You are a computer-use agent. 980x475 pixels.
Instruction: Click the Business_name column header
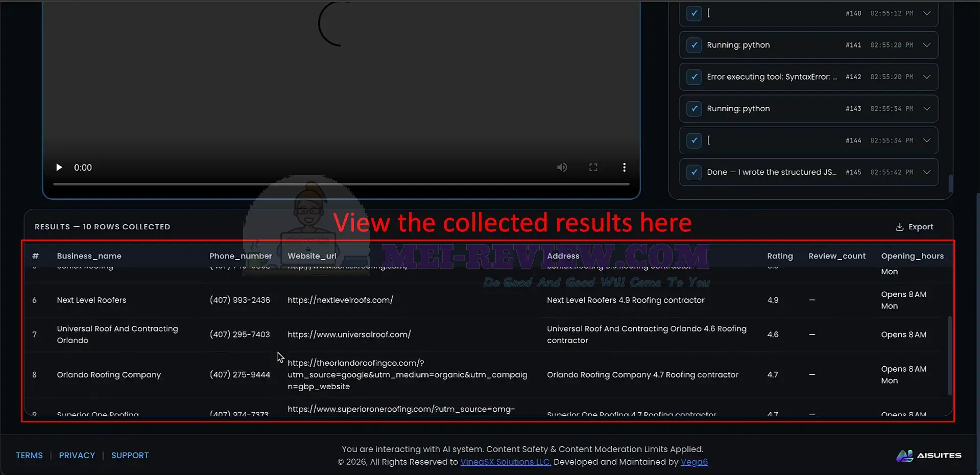[89, 256]
